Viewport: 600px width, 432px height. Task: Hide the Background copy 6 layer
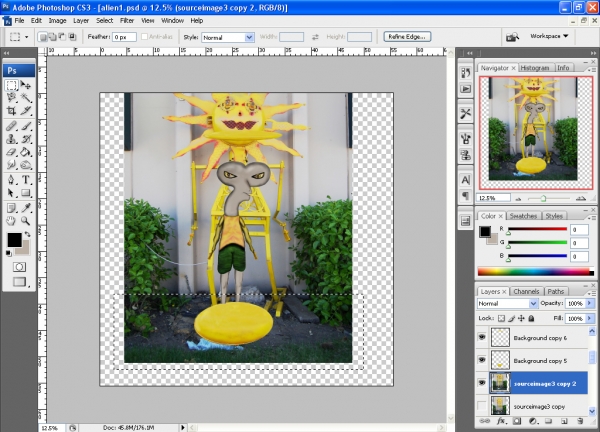point(482,337)
